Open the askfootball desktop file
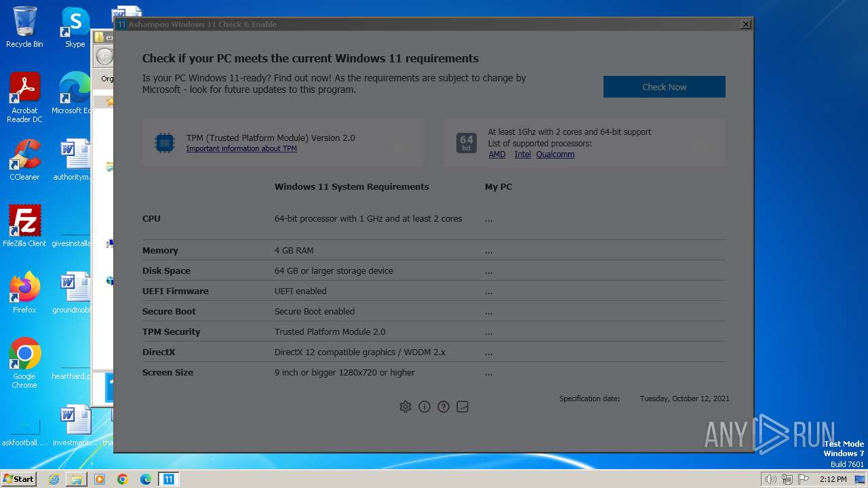Image resolution: width=868 pixels, height=488 pixels. 24,431
